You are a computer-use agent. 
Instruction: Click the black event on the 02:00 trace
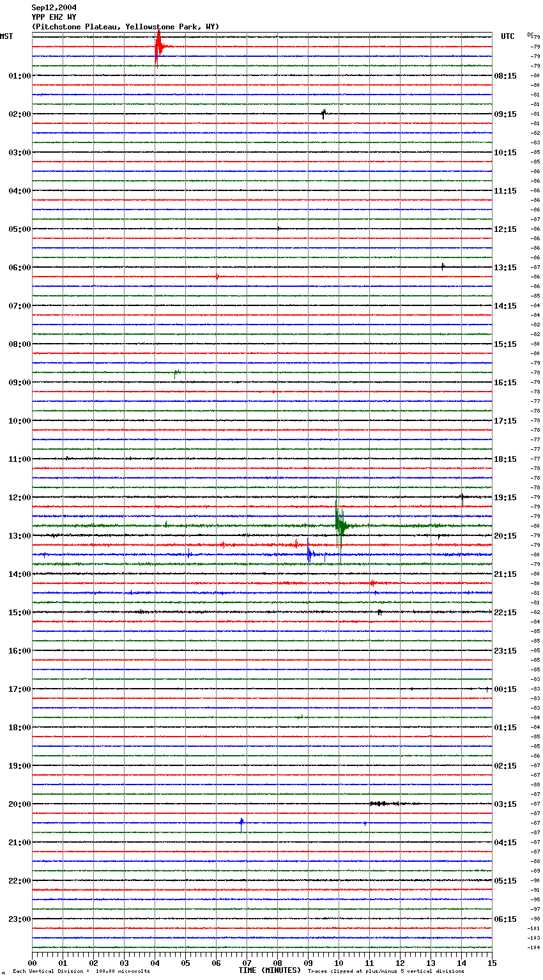point(324,114)
